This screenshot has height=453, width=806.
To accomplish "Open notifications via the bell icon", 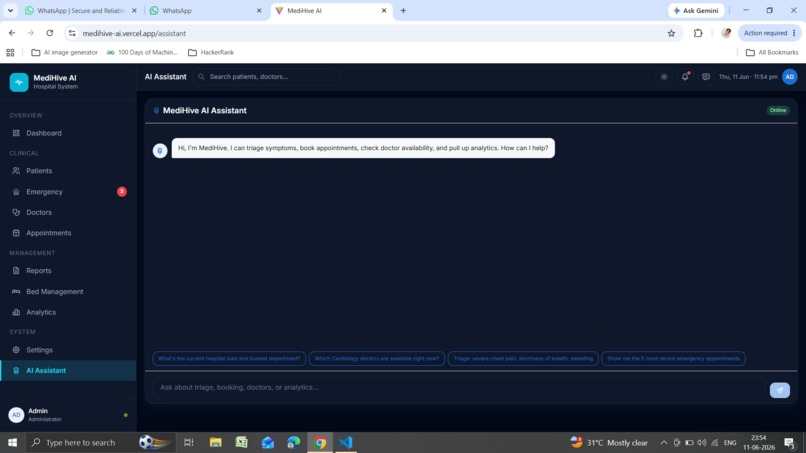I will [x=685, y=77].
